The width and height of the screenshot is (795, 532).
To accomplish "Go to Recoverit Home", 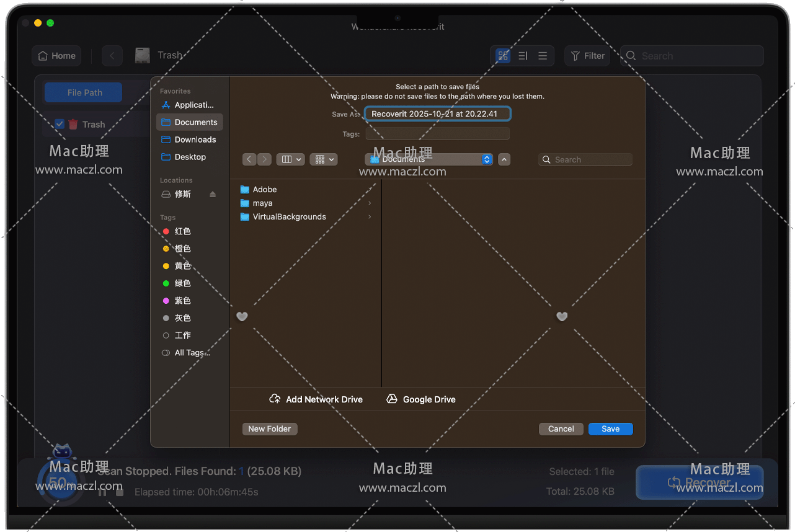I will coord(56,56).
